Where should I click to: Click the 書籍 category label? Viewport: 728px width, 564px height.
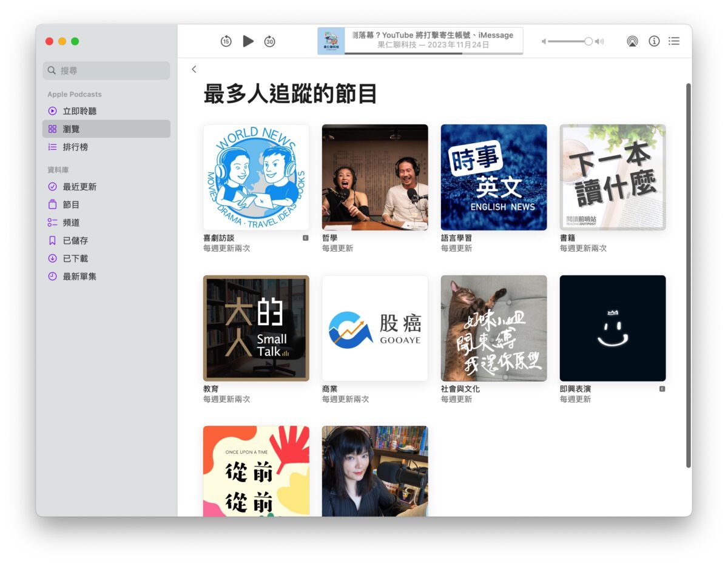coord(568,238)
